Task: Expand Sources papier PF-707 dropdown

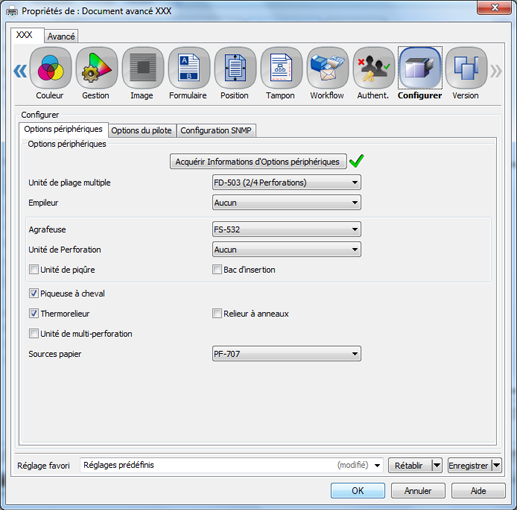Action: 286,354
